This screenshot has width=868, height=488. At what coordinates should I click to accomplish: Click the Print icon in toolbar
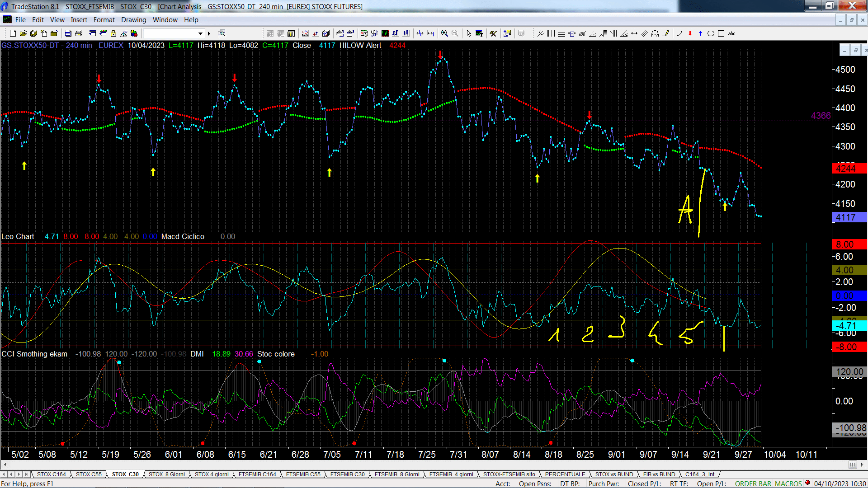[x=79, y=33]
